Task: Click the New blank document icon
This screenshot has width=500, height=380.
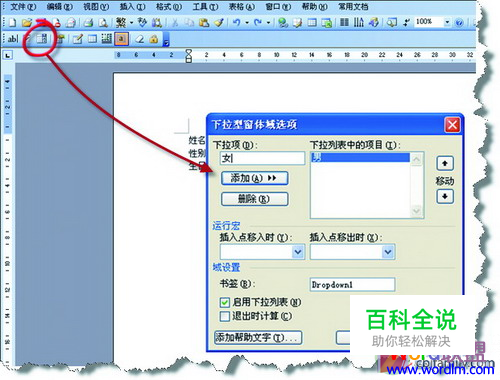Action: [x=12, y=23]
